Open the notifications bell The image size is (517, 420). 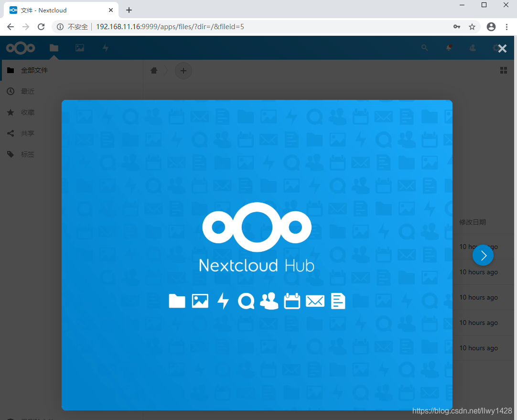pyautogui.click(x=448, y=48)
